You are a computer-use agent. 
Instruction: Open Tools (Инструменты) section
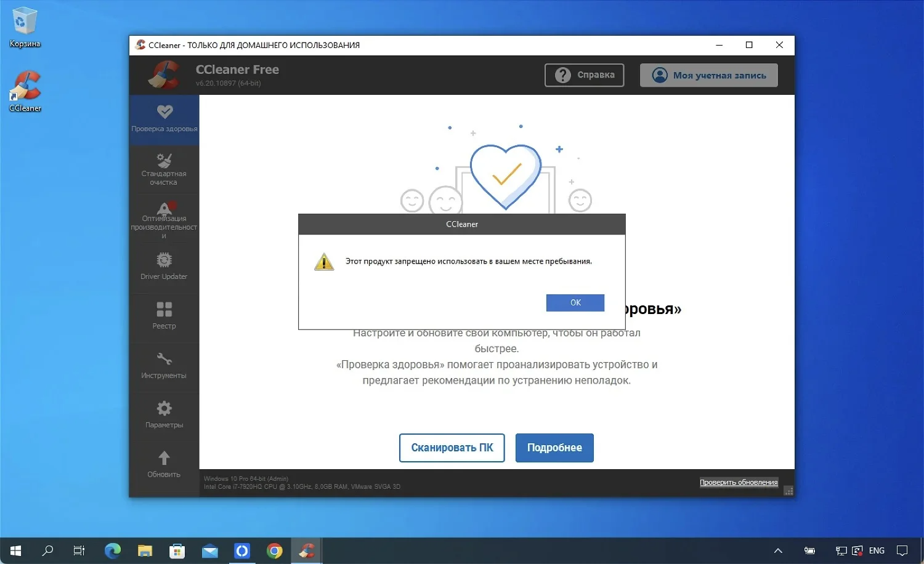(164, 366)
